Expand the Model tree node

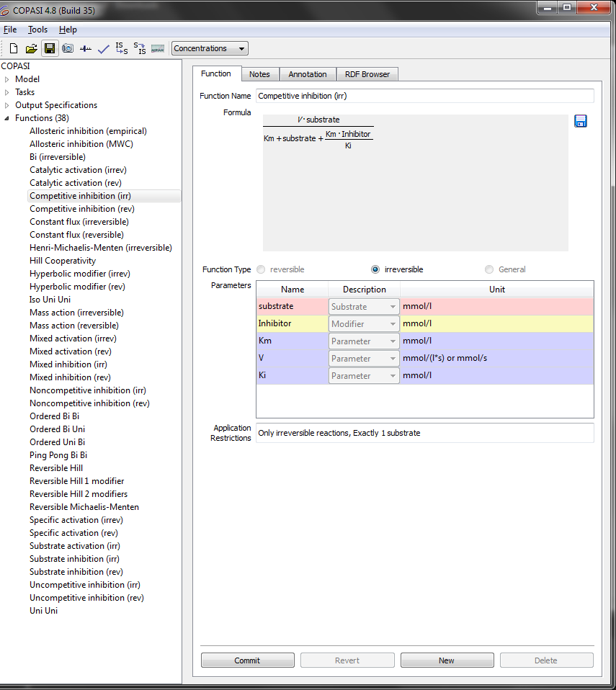tap(7, 79)
